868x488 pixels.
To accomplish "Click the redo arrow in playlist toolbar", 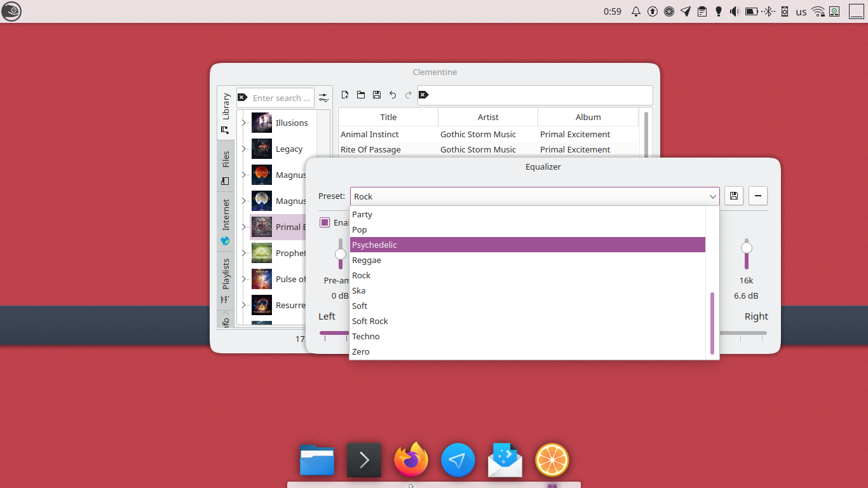I will (409, 95).
